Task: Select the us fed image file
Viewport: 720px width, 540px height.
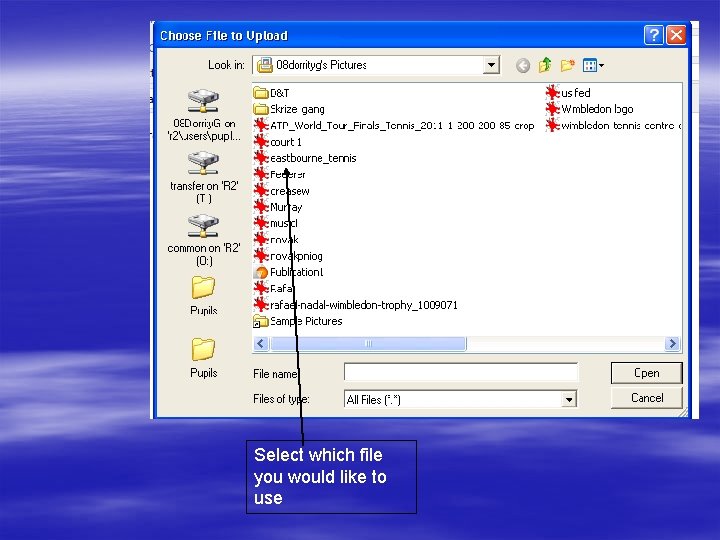Action: click(568, 93)
